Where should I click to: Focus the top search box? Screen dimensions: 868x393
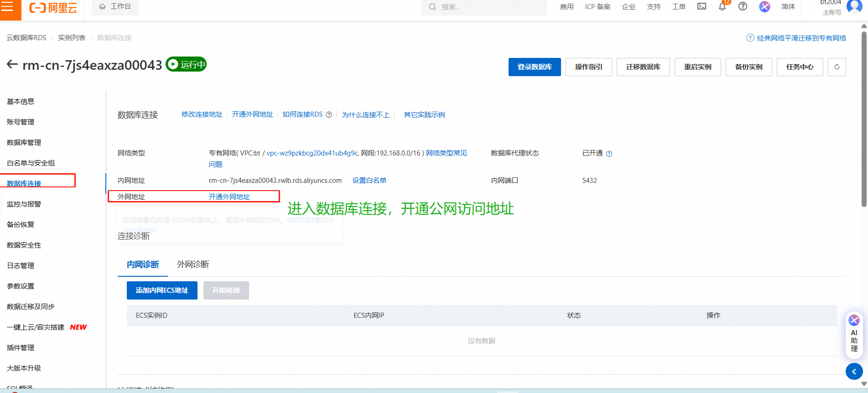coord(484,7)
